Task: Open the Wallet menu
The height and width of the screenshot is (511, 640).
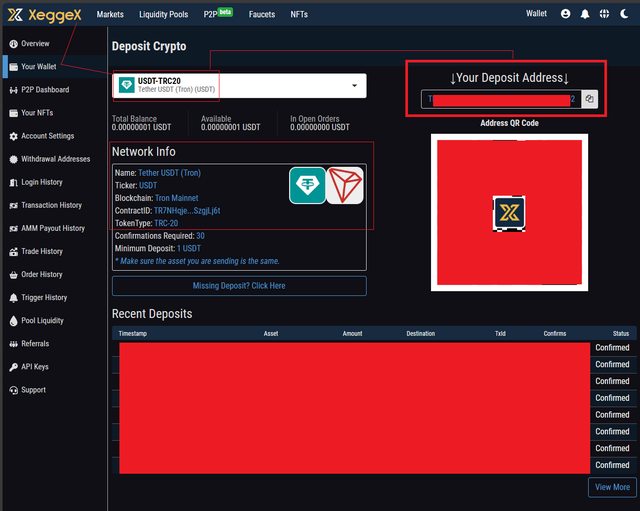Action: coord(536,13)
